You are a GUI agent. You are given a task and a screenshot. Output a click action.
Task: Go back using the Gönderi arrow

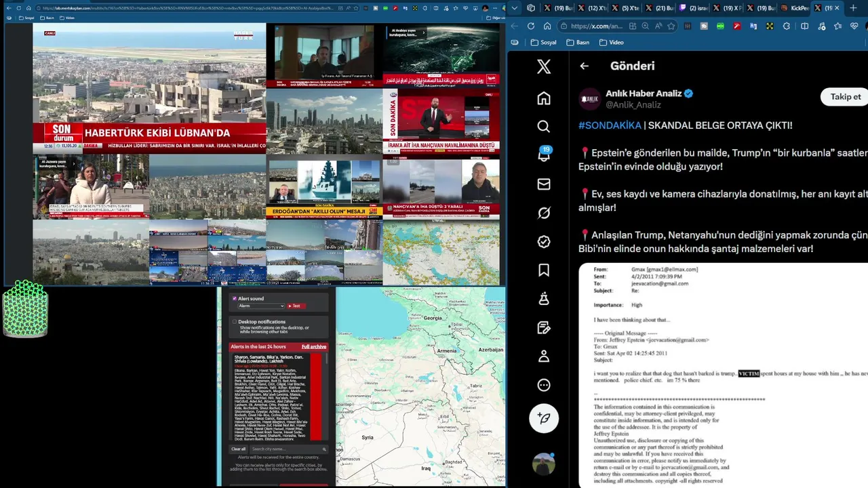coord(584,66)
